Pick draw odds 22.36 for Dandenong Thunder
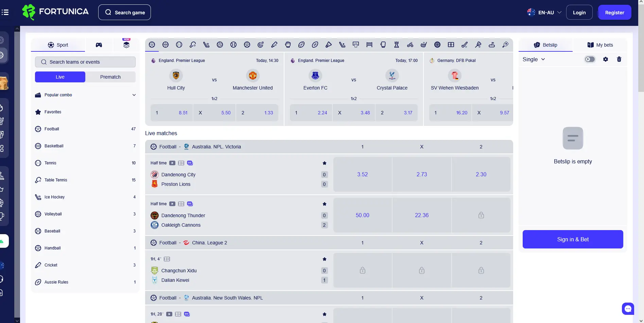Screen dimensions: 644x323 pos(422,215)
